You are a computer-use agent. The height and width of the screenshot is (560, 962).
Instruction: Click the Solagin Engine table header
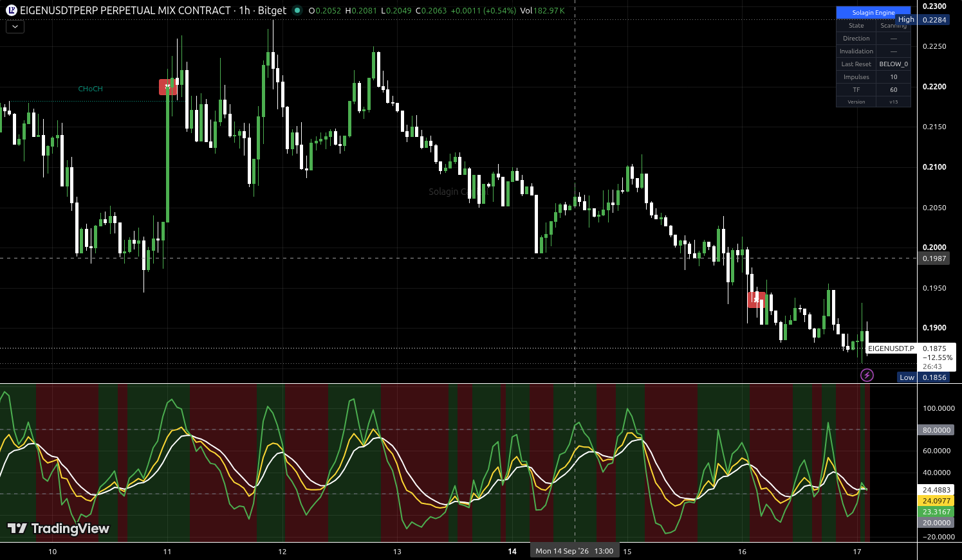tap(873, 13)
